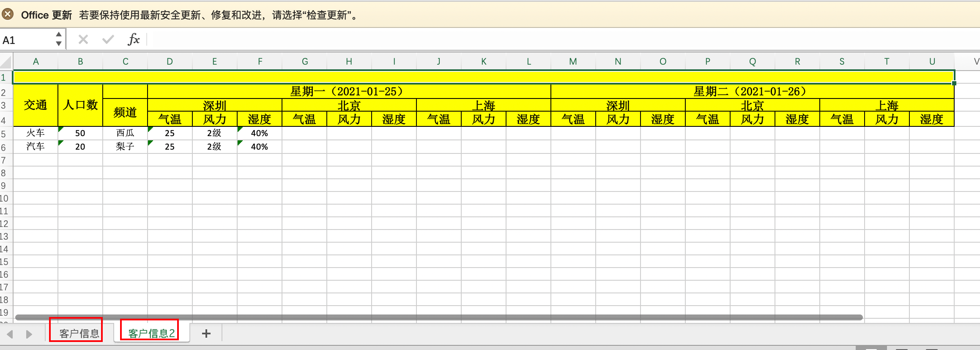Click 上海 under 星期二
The height and width of the screenshot is (350, 980).
(x=887, y=105)
